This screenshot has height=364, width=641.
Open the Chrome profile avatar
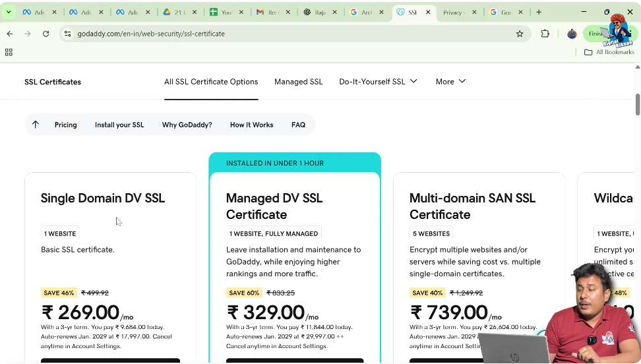[572, 34]
